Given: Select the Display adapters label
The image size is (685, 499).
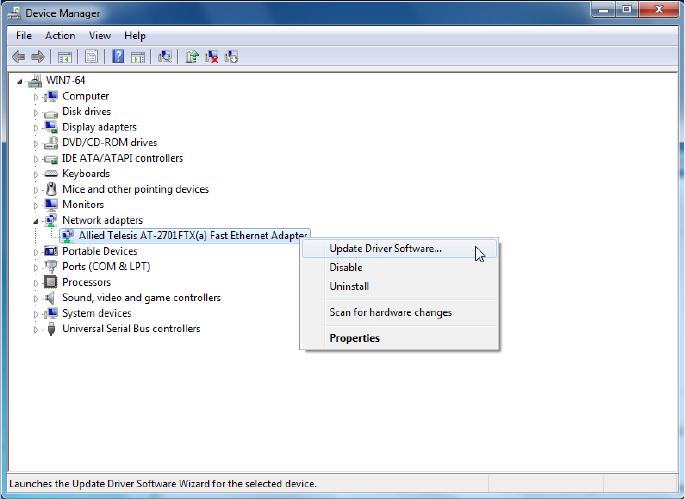Looking at the screenshot, I should point(99,127).
